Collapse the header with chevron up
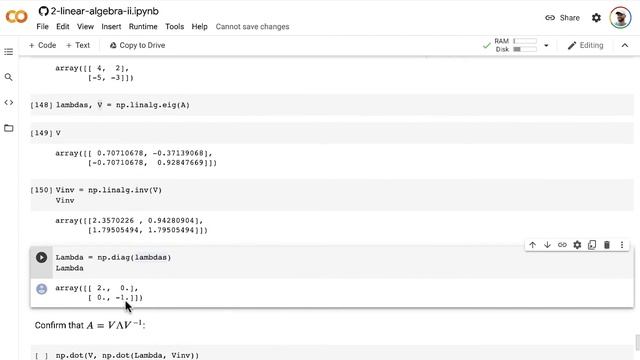 pos(625,45)
